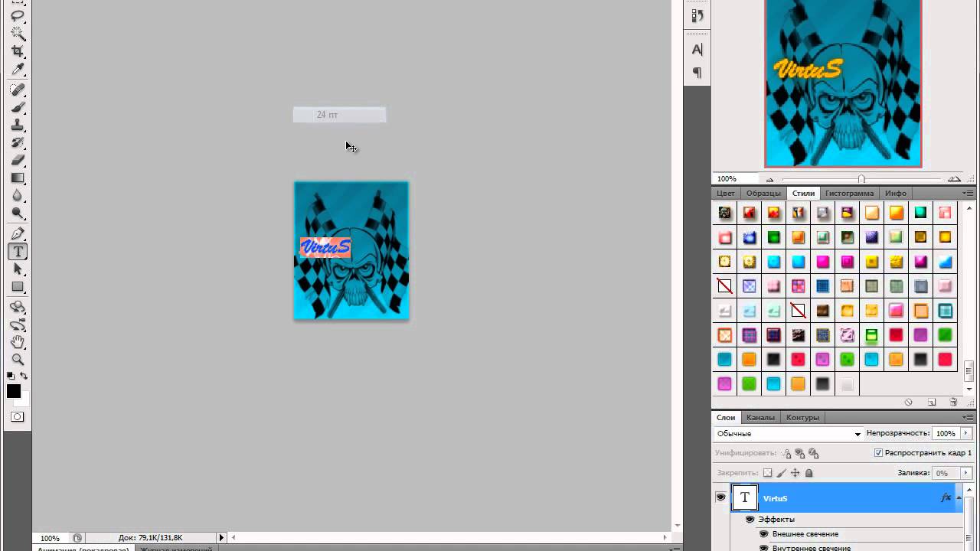Reset default foreground and background colors
Screen dimensions: 980x551
(x=11, y=376)
